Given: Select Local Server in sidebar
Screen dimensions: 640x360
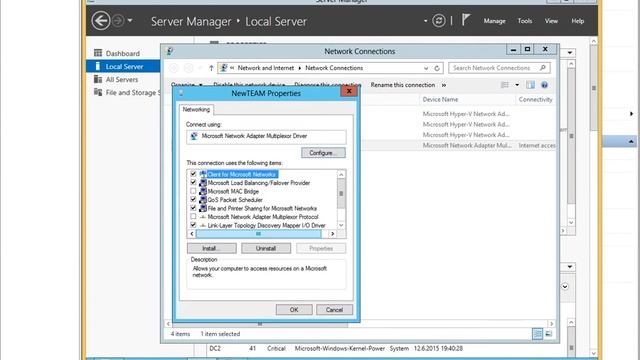Looking at the screenshot, I should pyautogui.click(x=124, y=67).
